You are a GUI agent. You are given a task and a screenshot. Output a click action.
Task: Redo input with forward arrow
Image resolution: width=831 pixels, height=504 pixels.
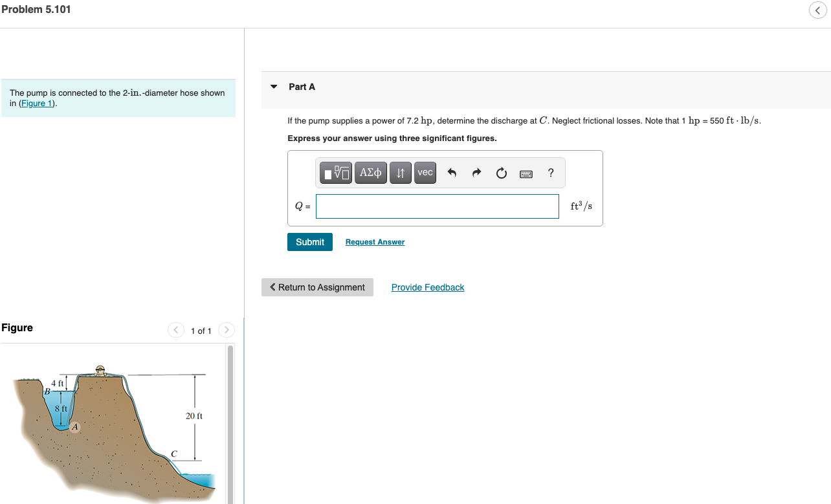click(477, 173)
